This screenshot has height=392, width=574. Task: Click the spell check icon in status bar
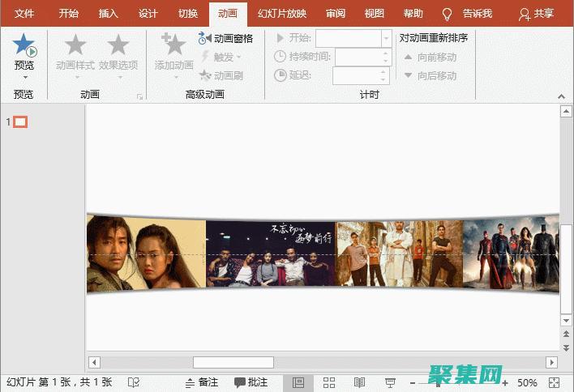pyautogui.click(x=134, y=382)
